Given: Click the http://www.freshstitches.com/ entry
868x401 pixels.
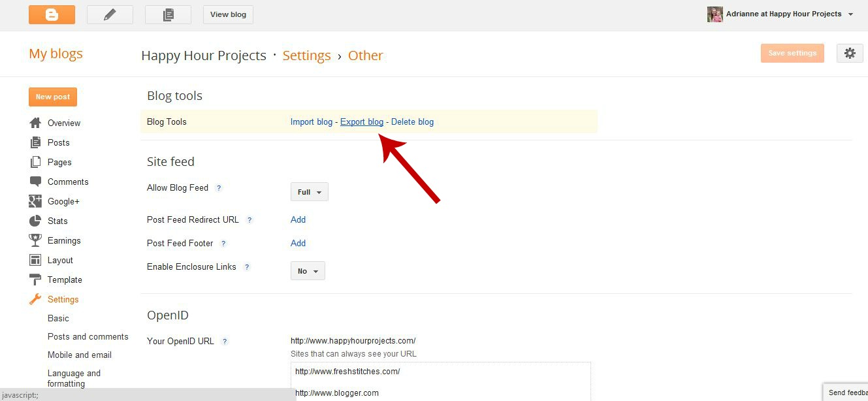Looking at the screenshot, I should coord(347,372).
